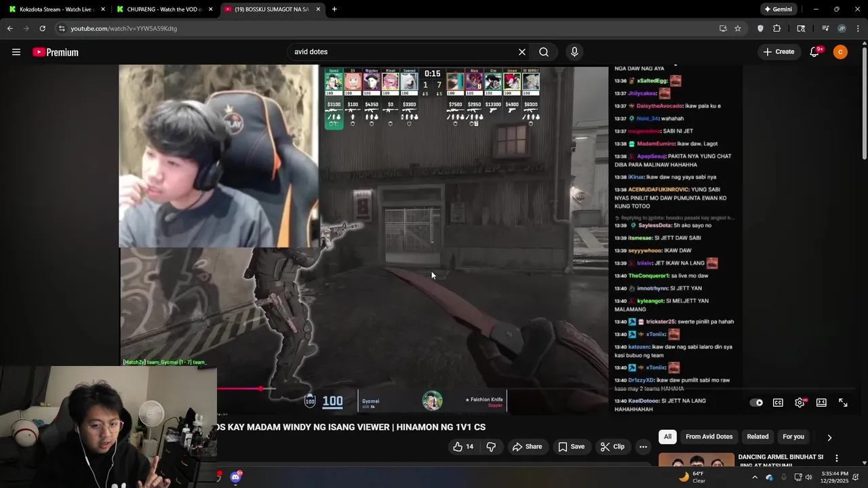Save video to playlist
Image resolution: width=868 pixels, height=488 pixels.
click(571, 447)
